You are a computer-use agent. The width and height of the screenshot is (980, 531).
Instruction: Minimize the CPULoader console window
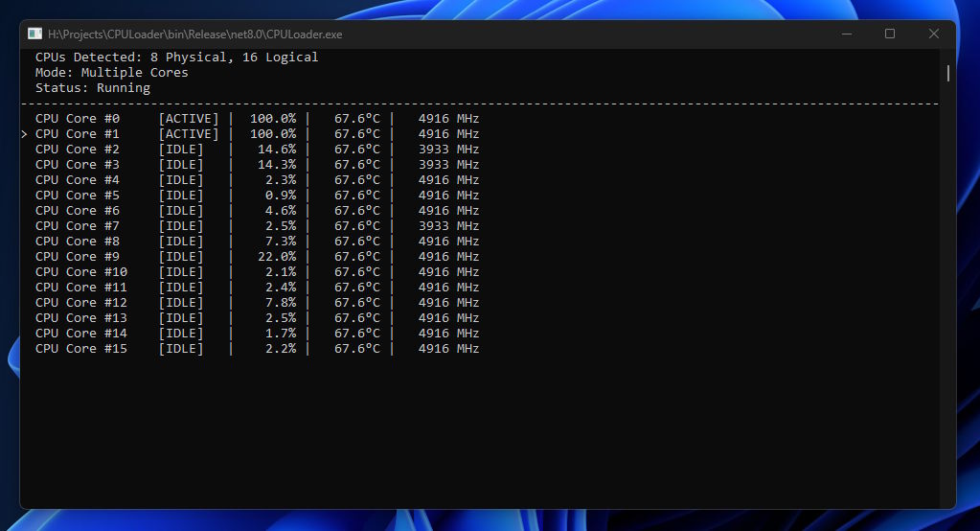point(846,34)
